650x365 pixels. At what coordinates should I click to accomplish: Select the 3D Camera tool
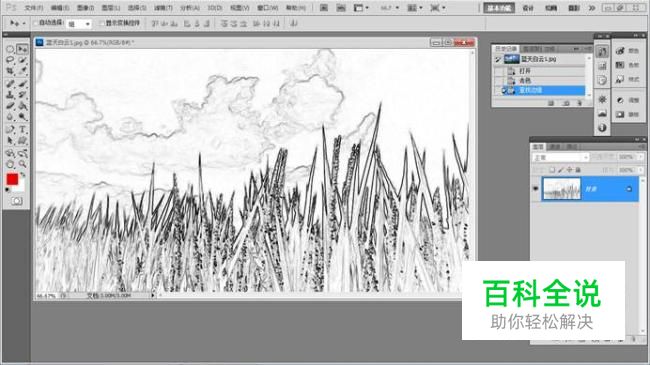[x=22, y=153]
